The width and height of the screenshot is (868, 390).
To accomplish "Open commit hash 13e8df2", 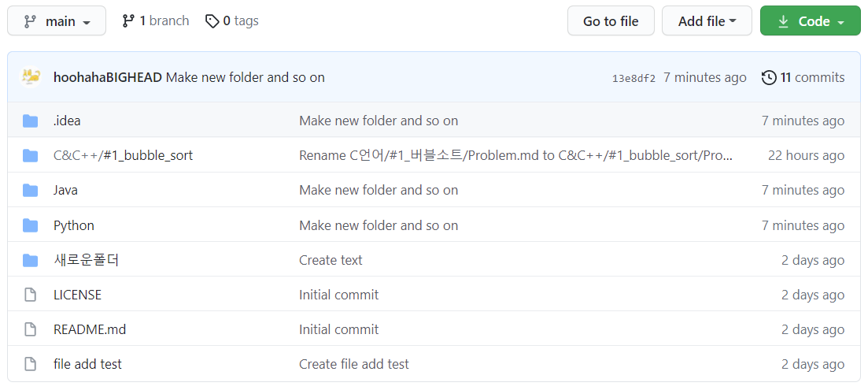I will tap(633, 78).
